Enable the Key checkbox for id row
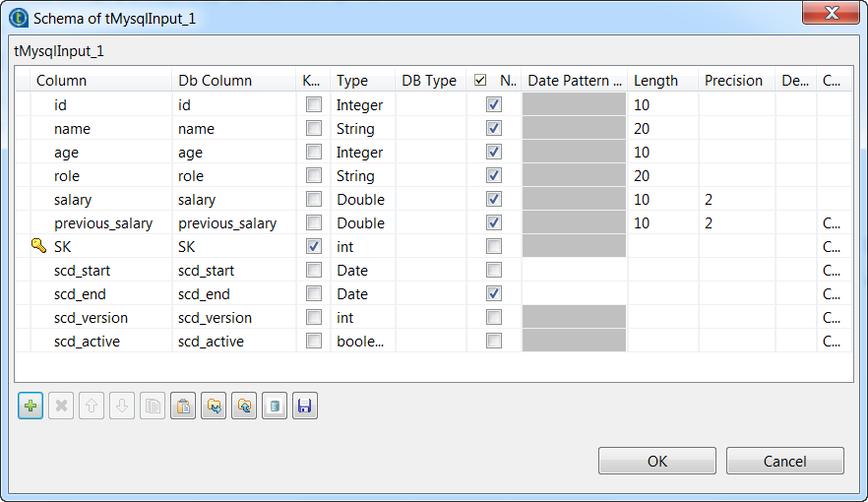 [313, 104]
